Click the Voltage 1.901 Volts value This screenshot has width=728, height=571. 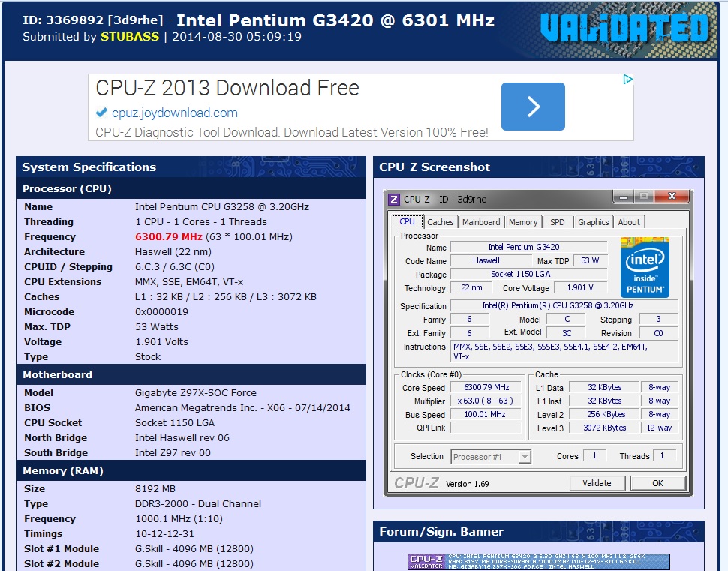click(x=161, y=341)
